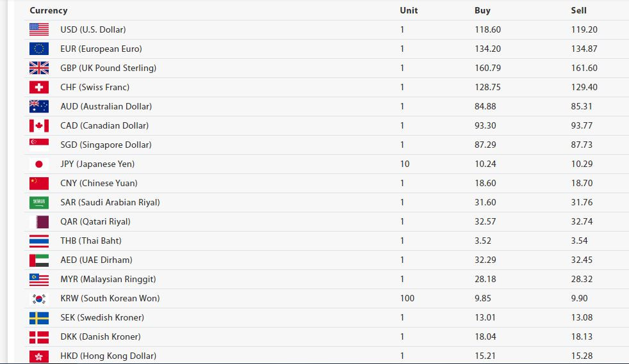The width and height of the screenshot is (629, 364).
Task: Select the EUR buy rate 134.20
Action: click(487, 49)
